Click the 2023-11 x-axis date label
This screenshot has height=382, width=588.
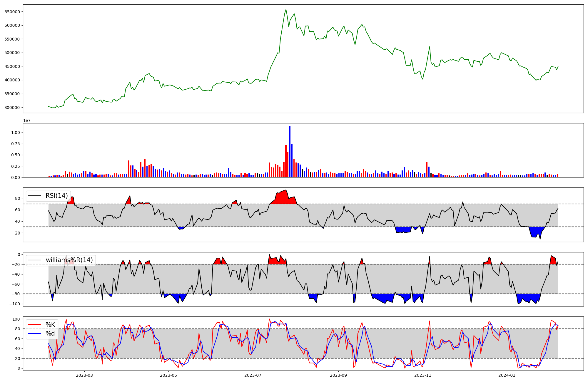click(423, 375)
